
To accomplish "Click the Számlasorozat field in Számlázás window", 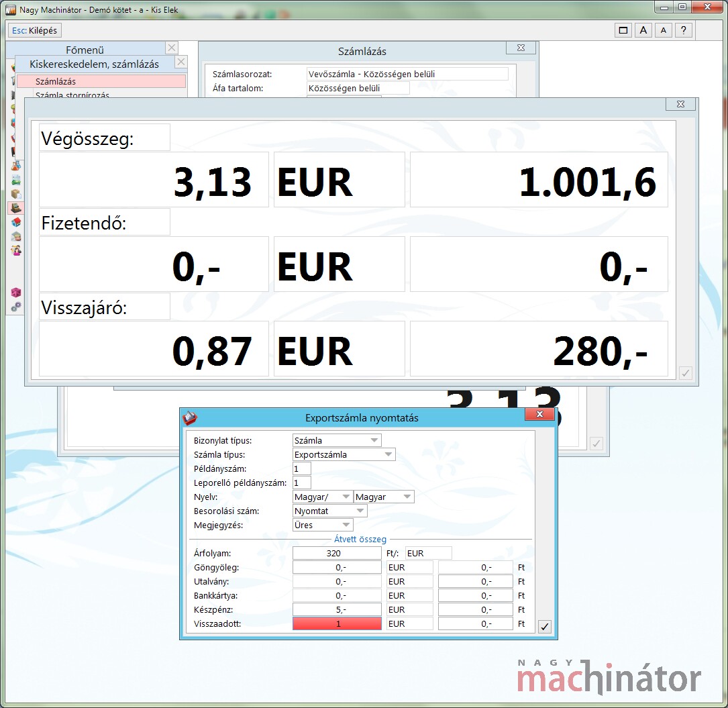I will (408, 74).
